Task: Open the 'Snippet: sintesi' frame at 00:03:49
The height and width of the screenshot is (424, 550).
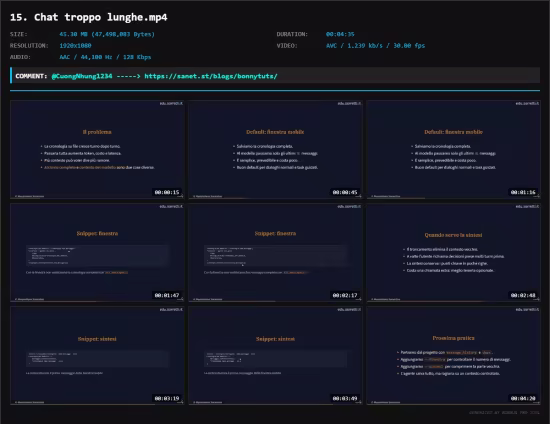Action: [275, 356]
